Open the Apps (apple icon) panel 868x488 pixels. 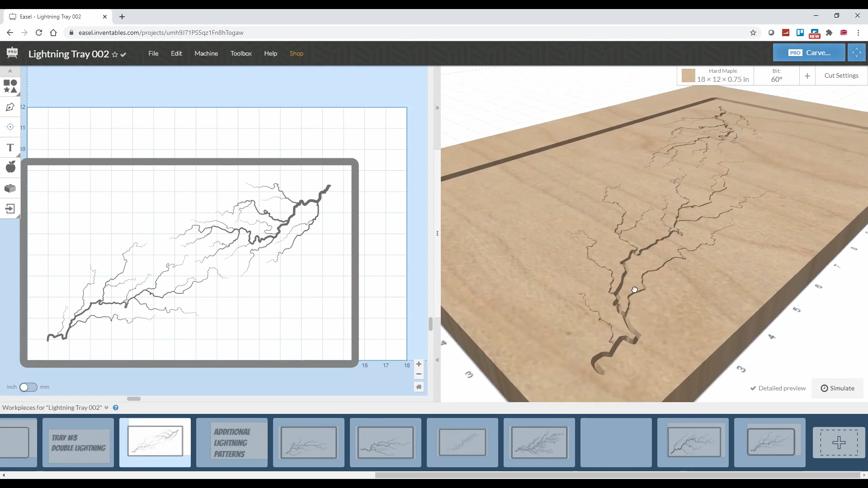tap(10, 167)
